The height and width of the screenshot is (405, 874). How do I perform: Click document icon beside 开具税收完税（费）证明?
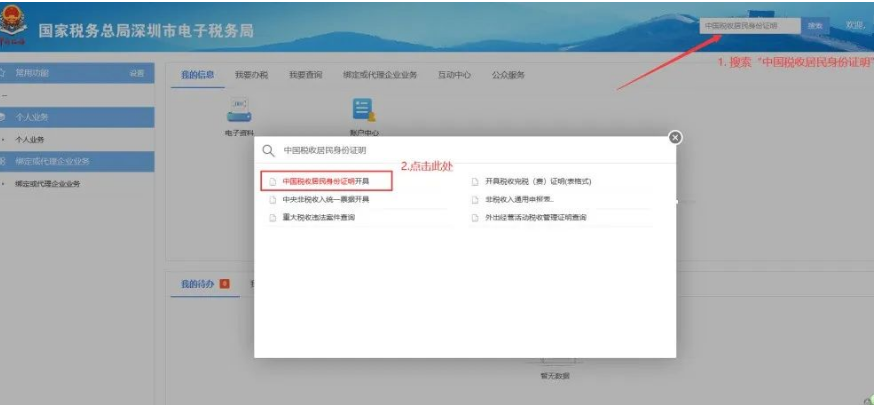[x=475, y=182]
